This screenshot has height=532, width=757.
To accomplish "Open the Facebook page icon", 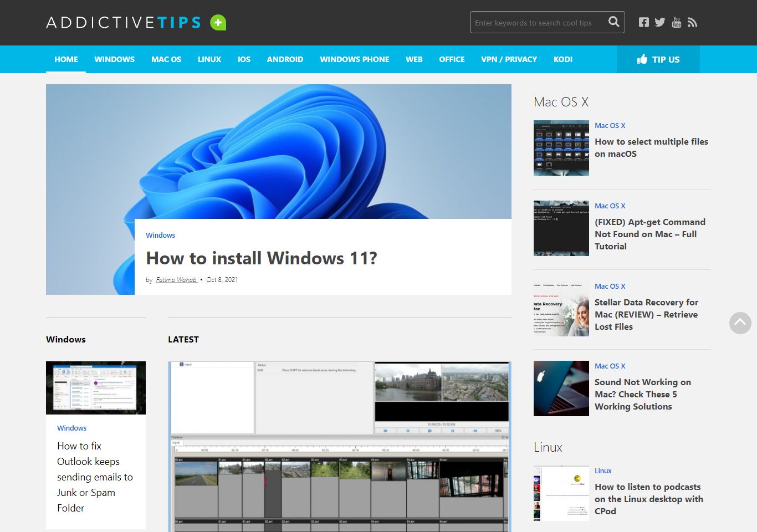I will tap(643, 22).
